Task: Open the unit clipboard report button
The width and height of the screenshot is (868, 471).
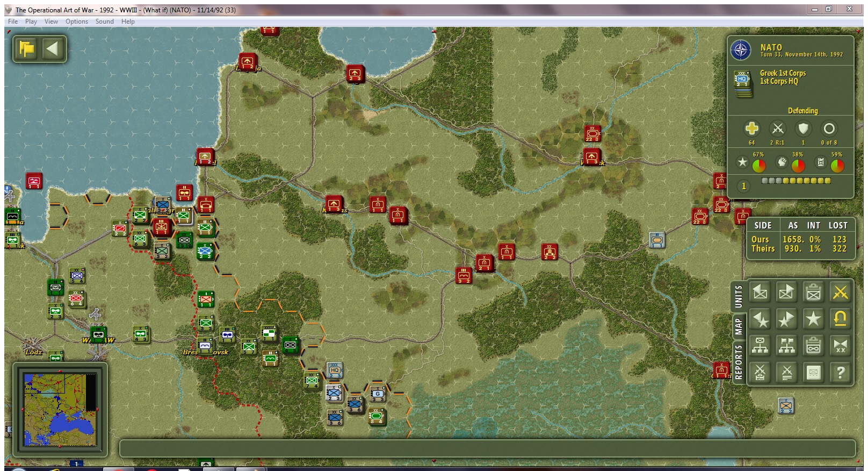Action: (x=813, y=292)
